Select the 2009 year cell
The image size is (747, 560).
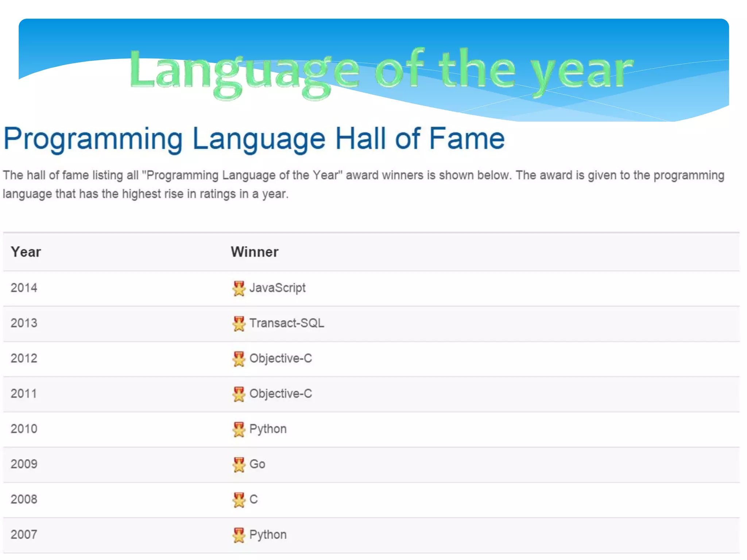pyautogui.click(x=24, y=464)
